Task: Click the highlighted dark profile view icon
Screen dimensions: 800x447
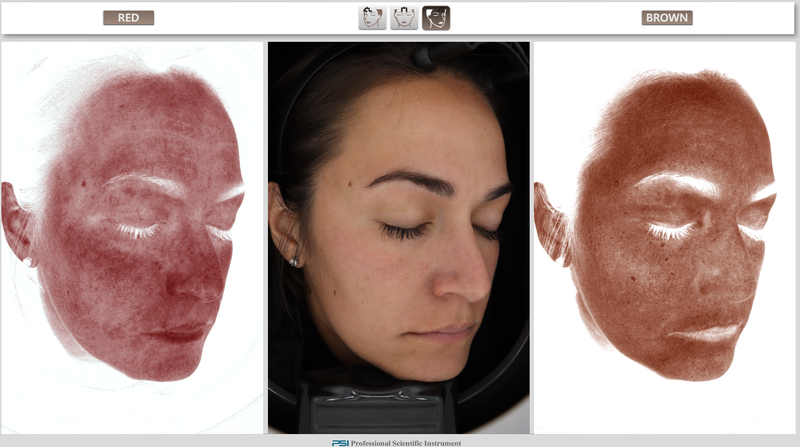Action: tap(436, 18)
